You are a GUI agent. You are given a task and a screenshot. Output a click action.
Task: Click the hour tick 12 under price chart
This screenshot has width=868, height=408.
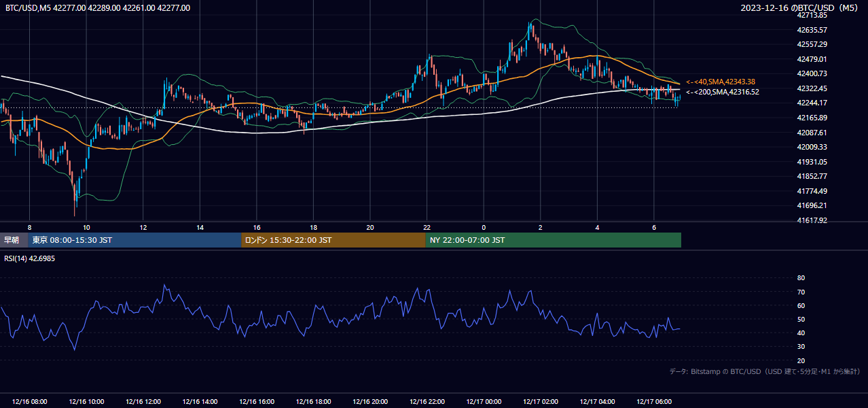143,227
